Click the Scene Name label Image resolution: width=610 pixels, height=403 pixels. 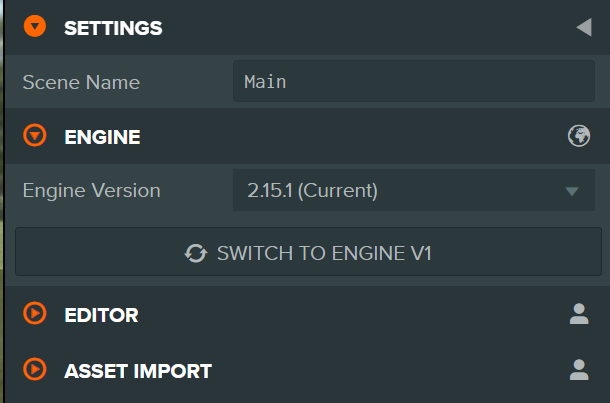click(82, 82)
